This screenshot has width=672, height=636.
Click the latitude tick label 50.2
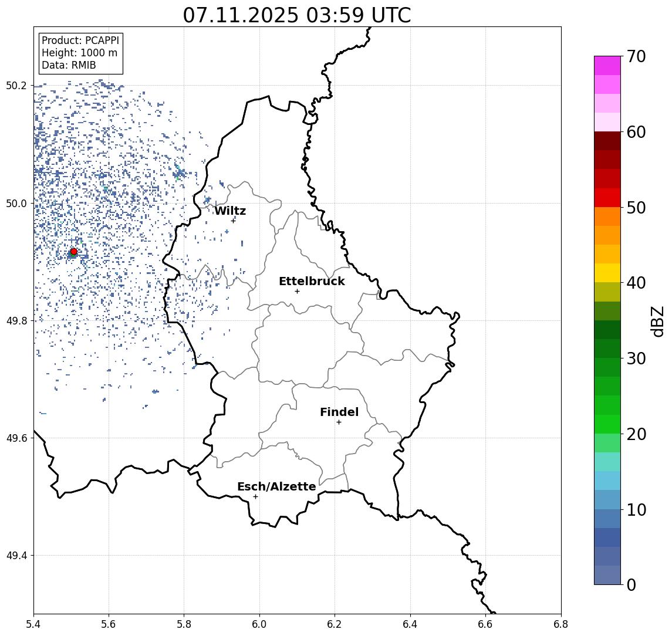[x=16, y=86]
